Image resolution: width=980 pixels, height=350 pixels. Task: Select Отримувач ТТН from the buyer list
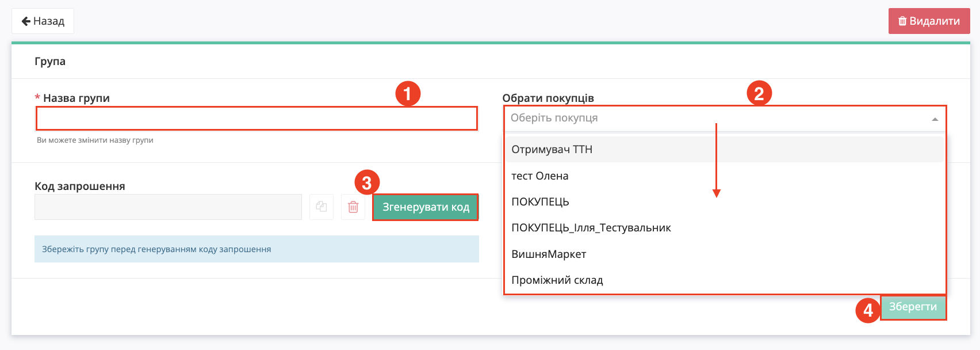point(725,150)
